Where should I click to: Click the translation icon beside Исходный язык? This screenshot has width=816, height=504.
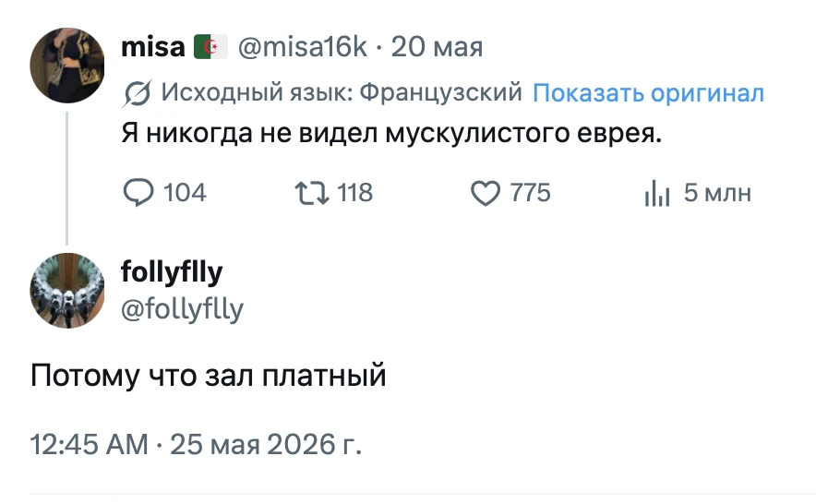tap(138, 94)
